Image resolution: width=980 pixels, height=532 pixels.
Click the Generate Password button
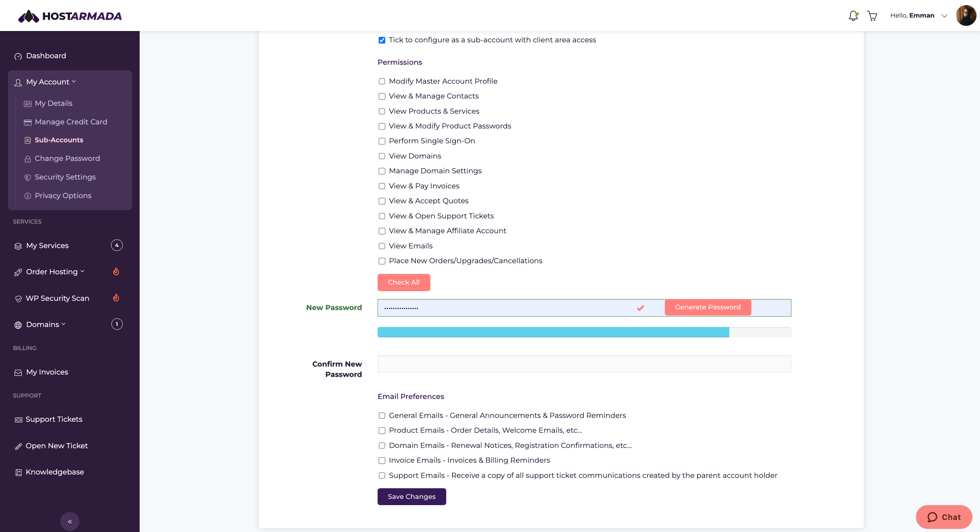click(x=708, y=307)
